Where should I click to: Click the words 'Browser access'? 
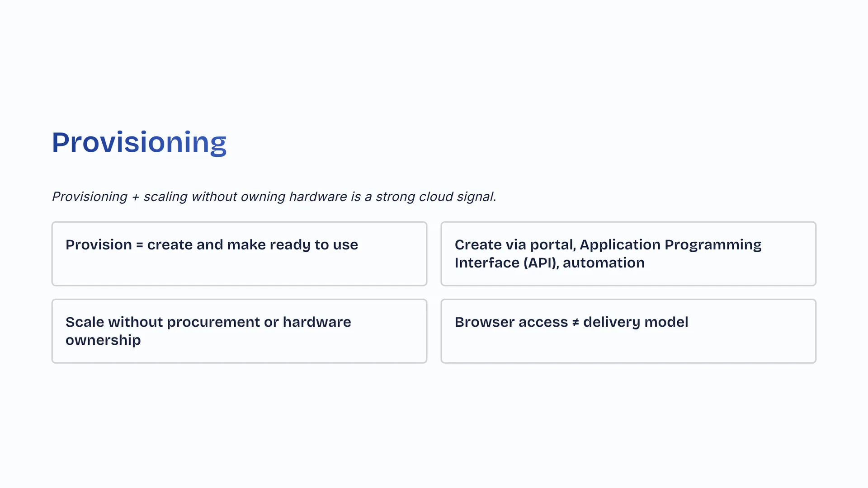(x=511, y=322)
